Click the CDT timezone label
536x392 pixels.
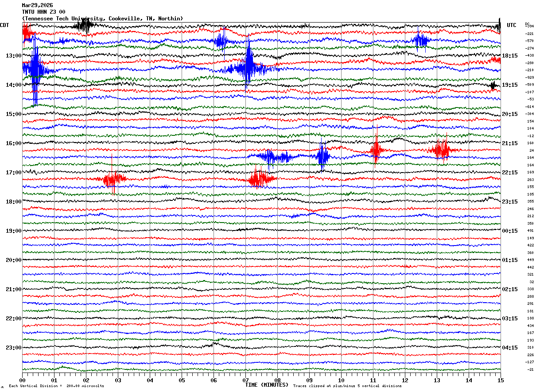[4, 25]
